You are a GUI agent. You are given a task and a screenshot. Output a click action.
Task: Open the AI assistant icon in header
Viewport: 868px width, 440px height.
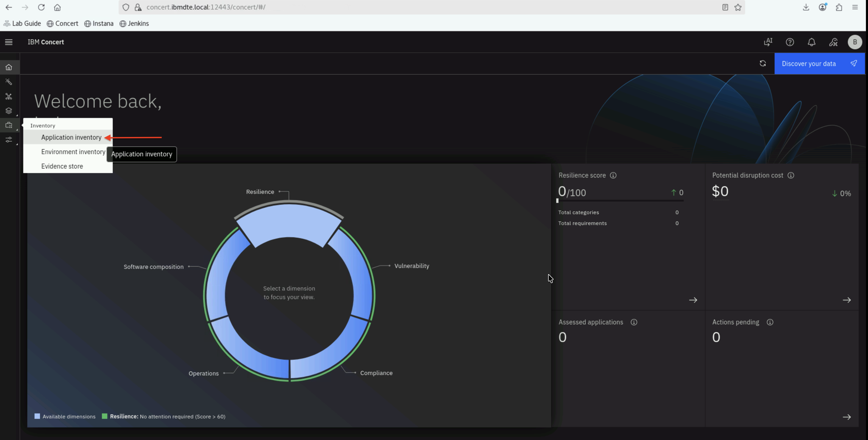point(768,42)
